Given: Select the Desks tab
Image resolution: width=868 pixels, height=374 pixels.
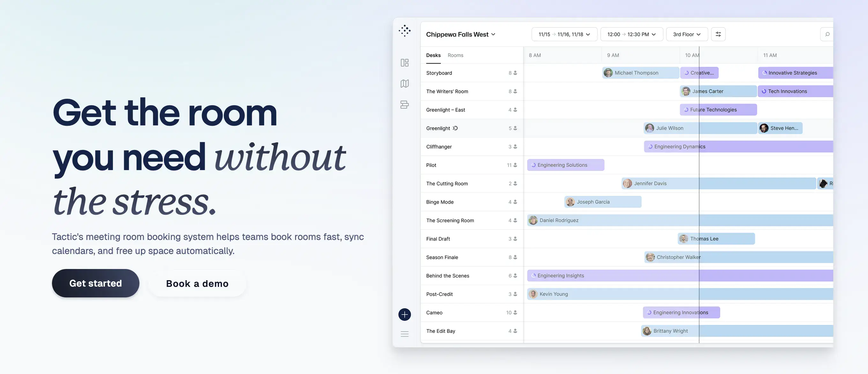Looking at the screenshot, I should pyautogui.click(x=433, y=55).
